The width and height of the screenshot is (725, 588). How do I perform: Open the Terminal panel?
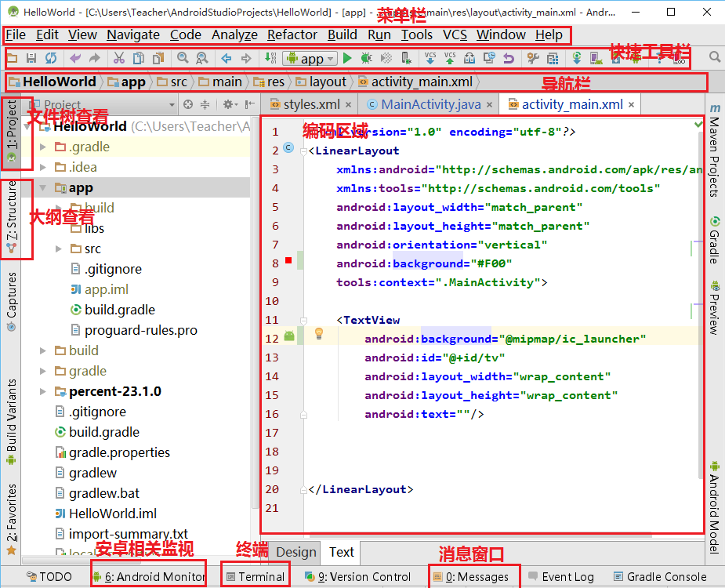[x=256, y=577]
